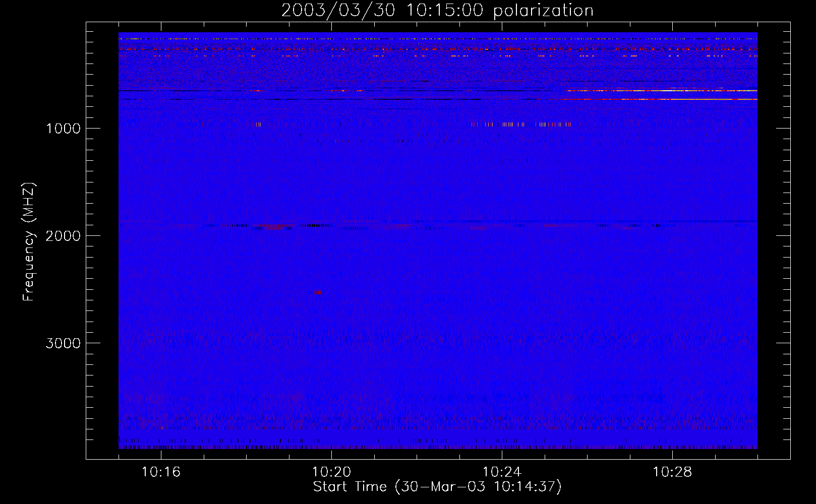
Task: Click the '10:16' time axis label
Action: point(161,472)
